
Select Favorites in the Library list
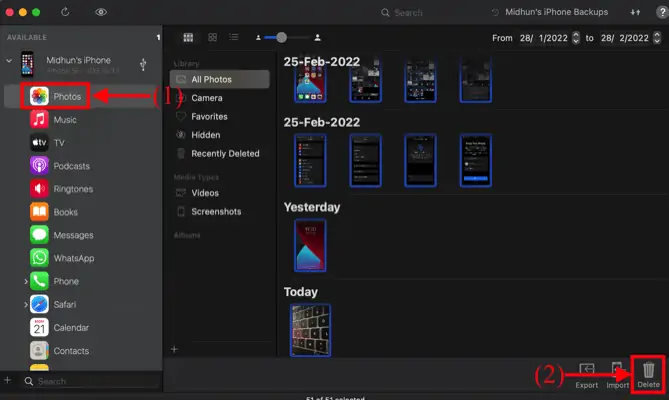(x=210, y=116)
